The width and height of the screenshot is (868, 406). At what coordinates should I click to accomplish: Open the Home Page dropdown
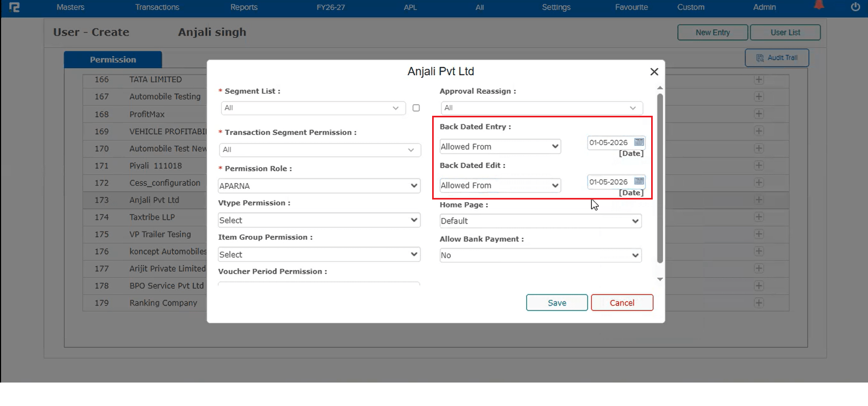[x=541, y=221]
